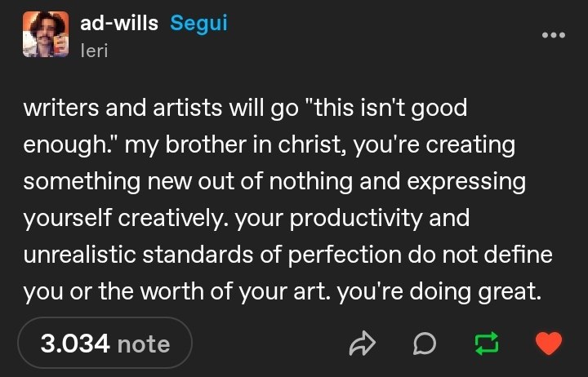Image resolution: width=588 pixels, height=377 pixels.
Task: Share the post using the arrow icon
Action: [x=362, y=343]
